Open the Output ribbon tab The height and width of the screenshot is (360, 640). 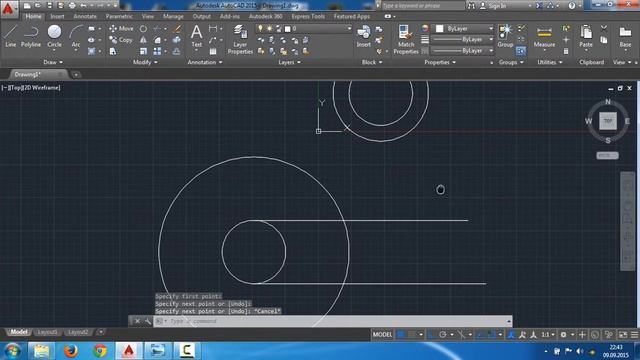click(x=202, y=16)
